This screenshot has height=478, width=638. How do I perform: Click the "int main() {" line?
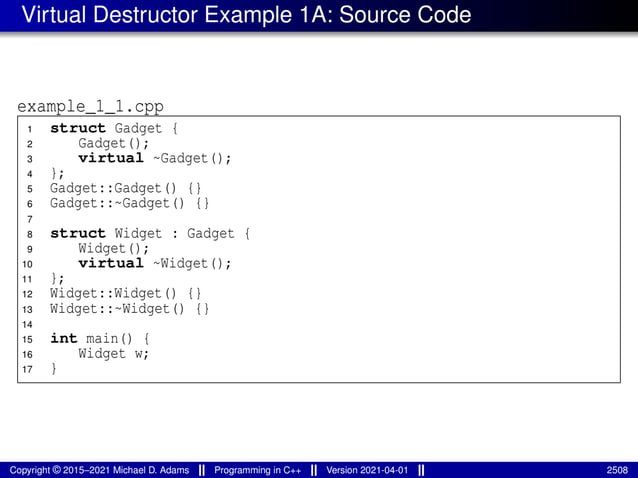[x=100, y=338]
